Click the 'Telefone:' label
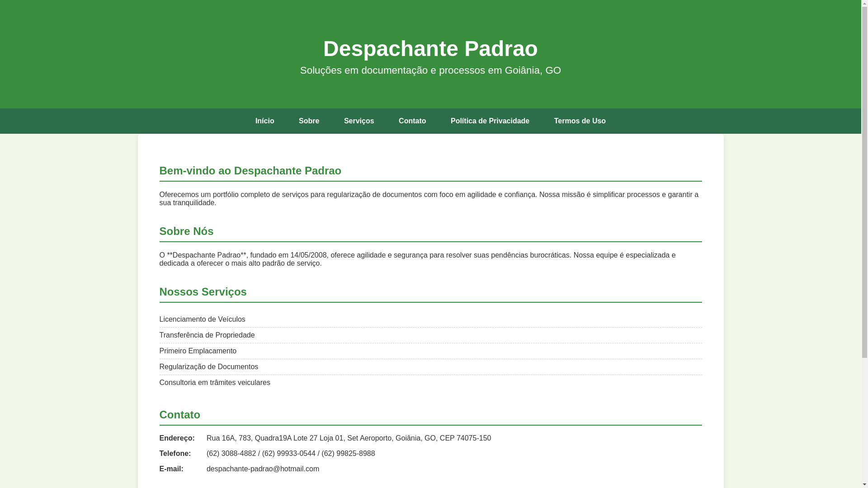868x488 pixels. pos(175,454)
